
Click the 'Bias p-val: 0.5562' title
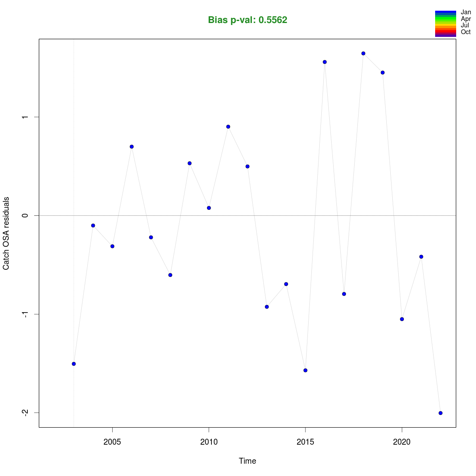[248, 20]
